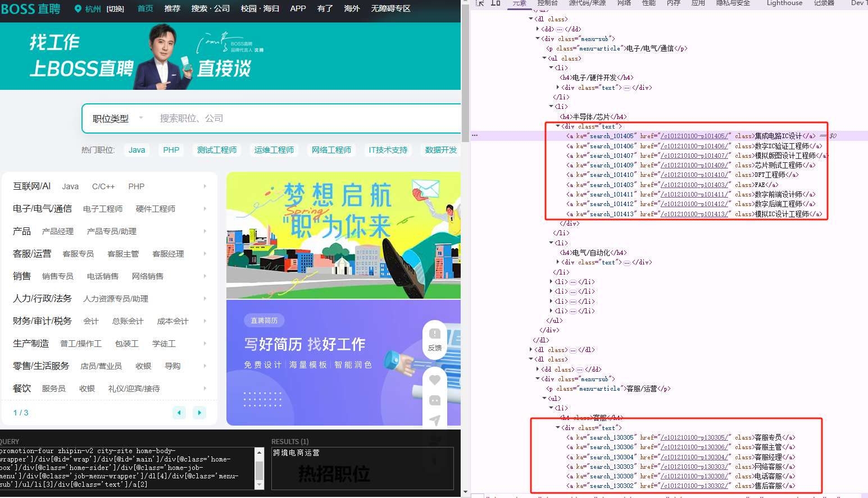
Task: Click the heart icon in floating sidebar
Action: click(434, 380)
